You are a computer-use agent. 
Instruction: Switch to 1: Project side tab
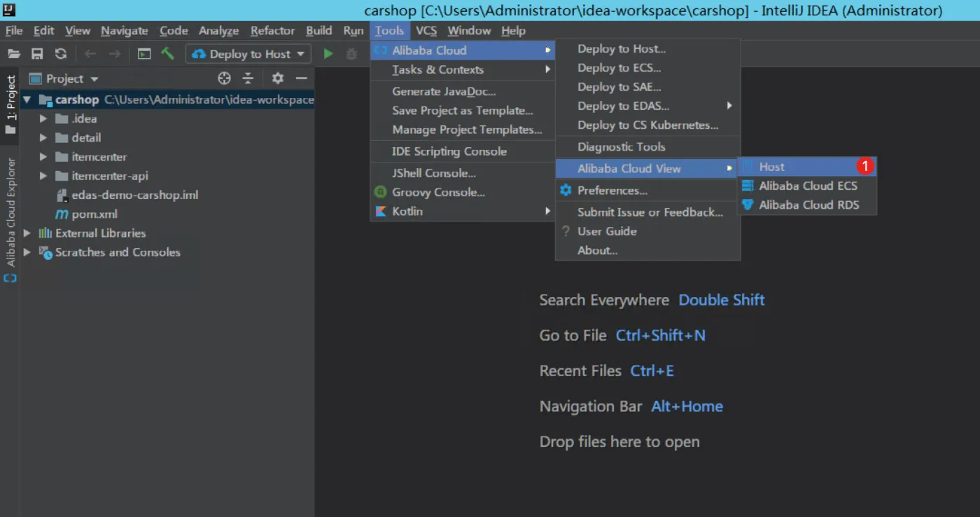click(x=10, y=105)
